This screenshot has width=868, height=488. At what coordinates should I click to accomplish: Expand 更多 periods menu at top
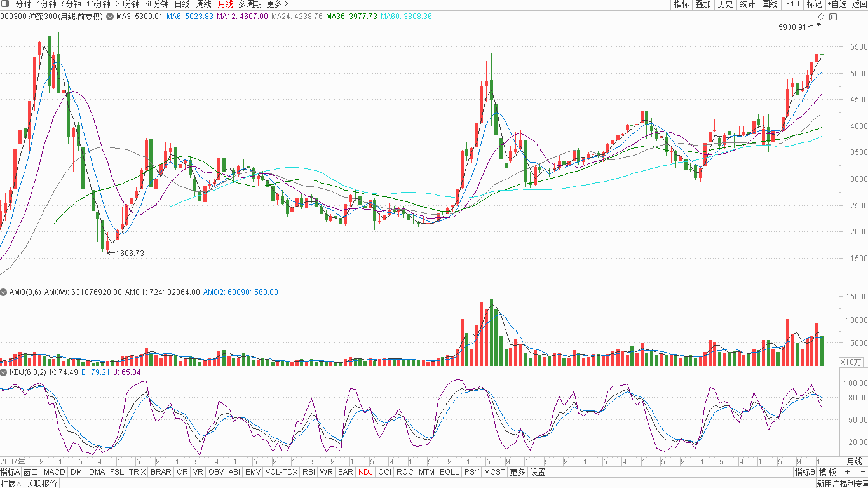coord(277,4)
